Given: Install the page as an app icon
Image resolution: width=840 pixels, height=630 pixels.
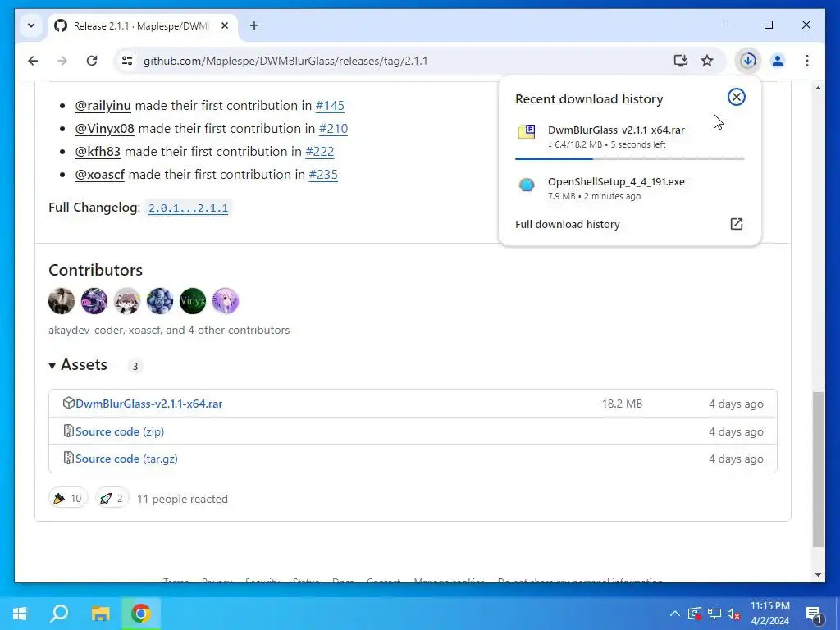Looking at the screenshot, I should [x=680, y=61].
